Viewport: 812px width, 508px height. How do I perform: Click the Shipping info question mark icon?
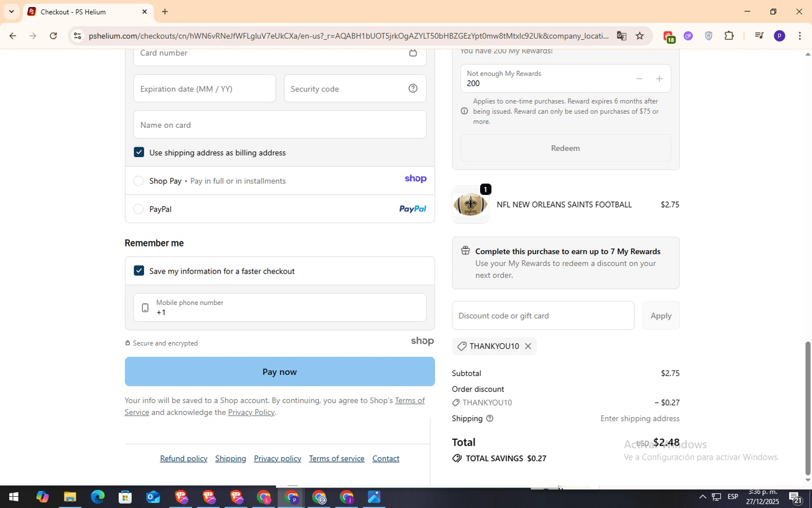pos(490,419)
